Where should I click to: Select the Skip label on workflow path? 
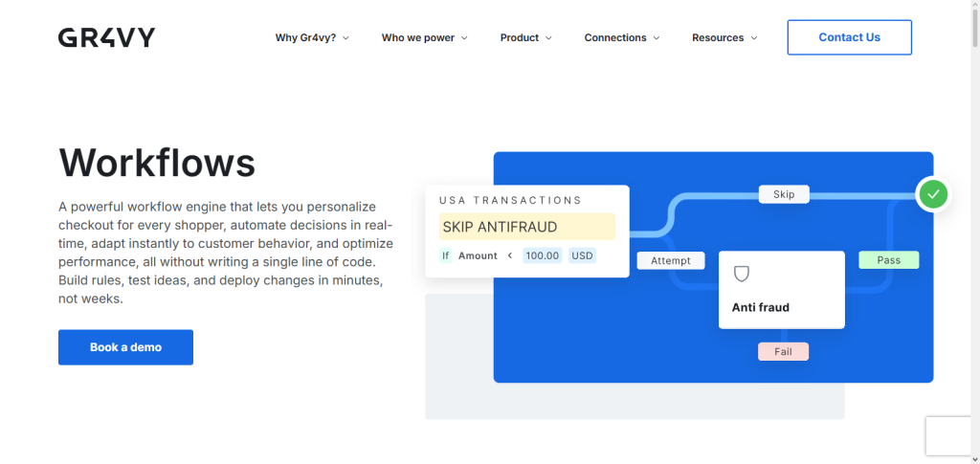pos(784,194)
